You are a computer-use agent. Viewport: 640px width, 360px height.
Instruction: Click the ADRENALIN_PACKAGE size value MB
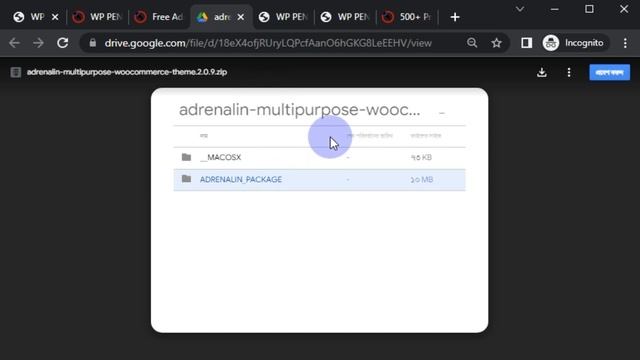pyautogui.click(x=422, y=180)
